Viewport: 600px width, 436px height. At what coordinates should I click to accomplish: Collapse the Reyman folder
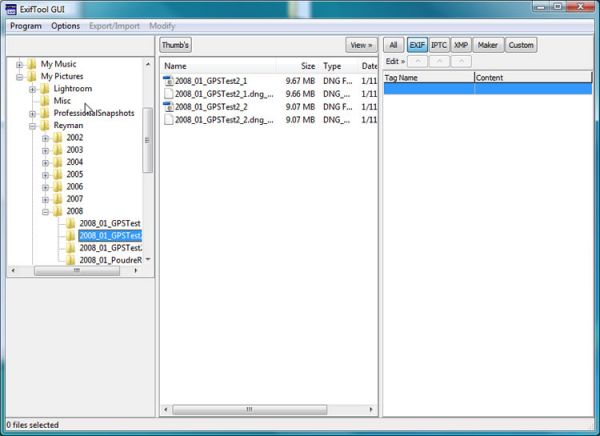[x=33, y=126]
